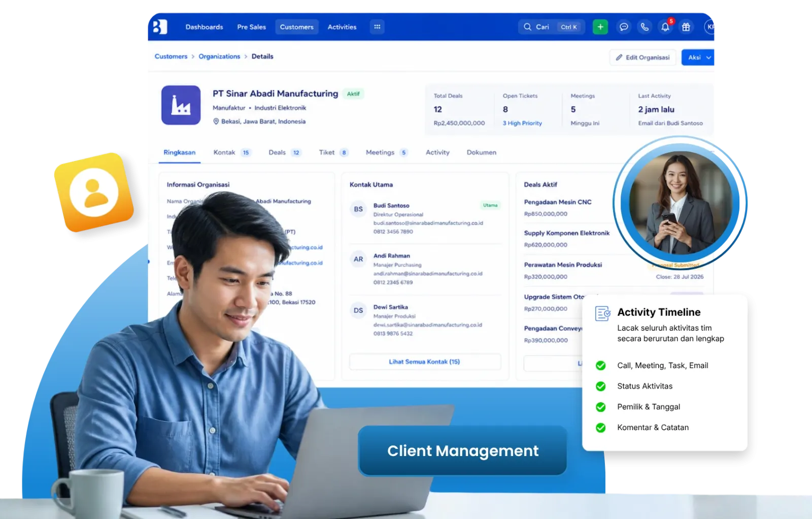Click the Supply Komponen Elektronik deal

567,233
